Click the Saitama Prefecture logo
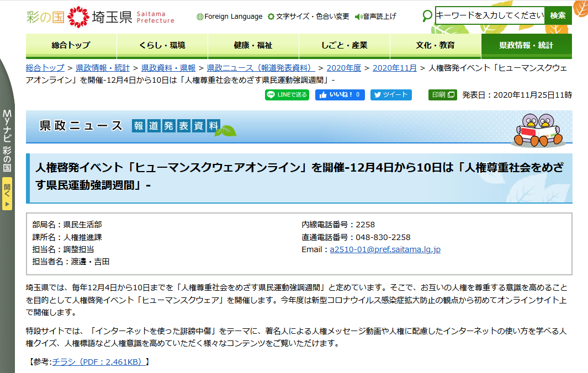This screenshot has width=588, height=373. (100, 17)
